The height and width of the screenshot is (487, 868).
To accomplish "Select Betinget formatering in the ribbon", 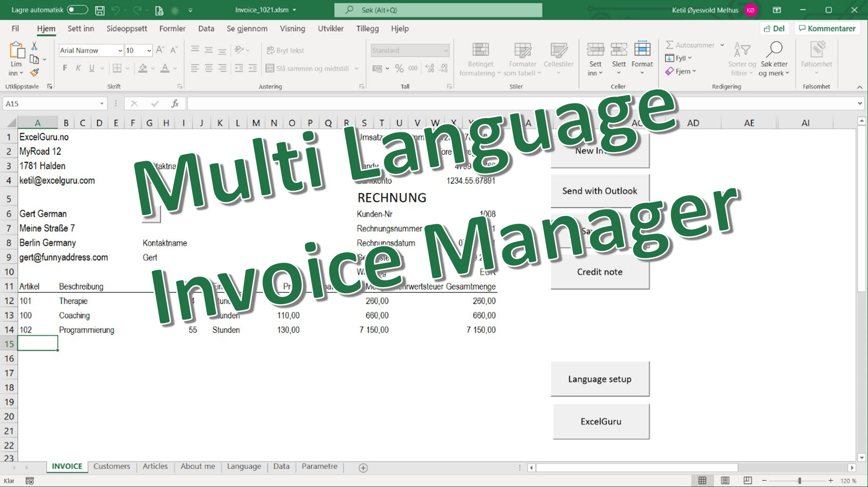I will pyautogui.click(x=480, y=59).
